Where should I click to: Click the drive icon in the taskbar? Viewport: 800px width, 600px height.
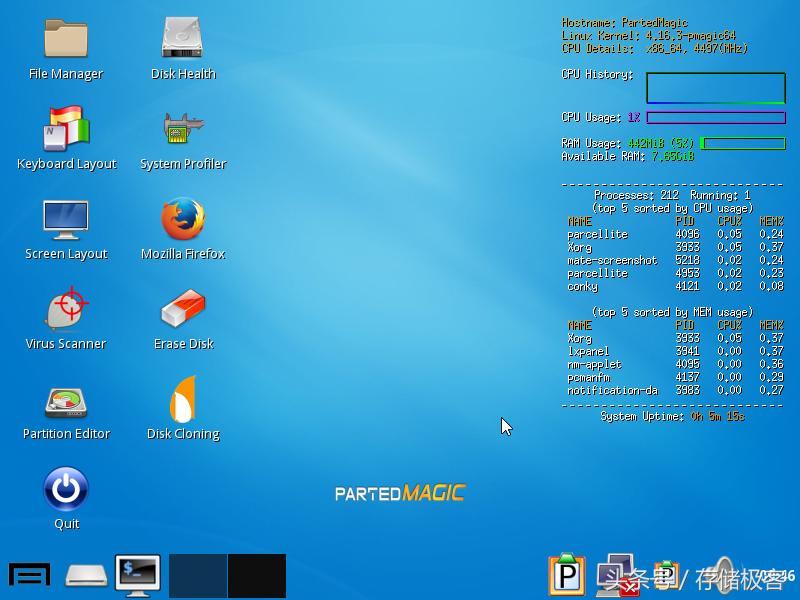coord(86,575)
